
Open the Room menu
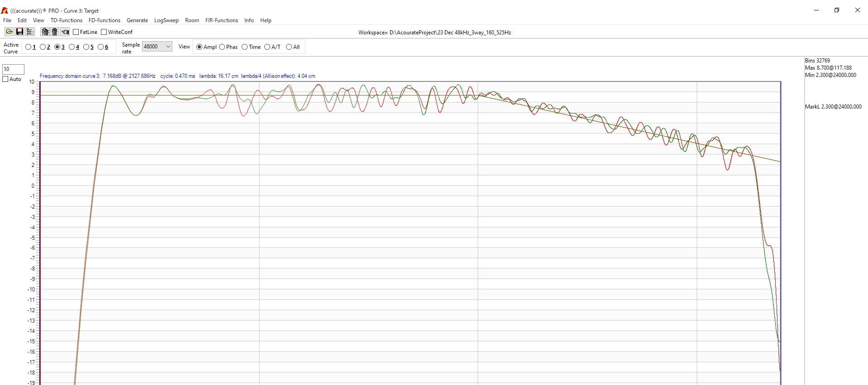pyautogui.click(x=192, y=20)
